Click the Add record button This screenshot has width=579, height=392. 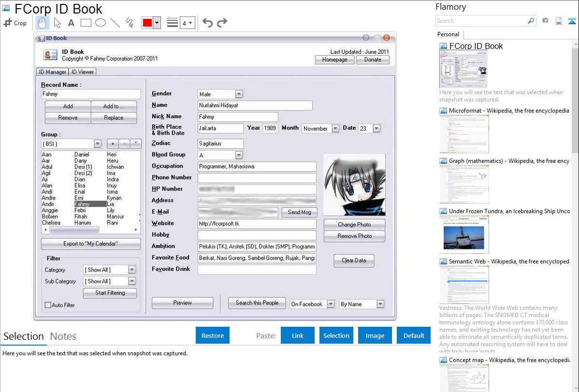coord(68,106)
